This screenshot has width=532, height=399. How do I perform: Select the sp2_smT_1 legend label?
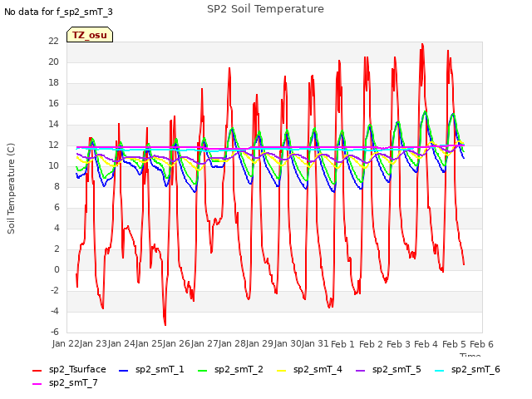[160, 369]
